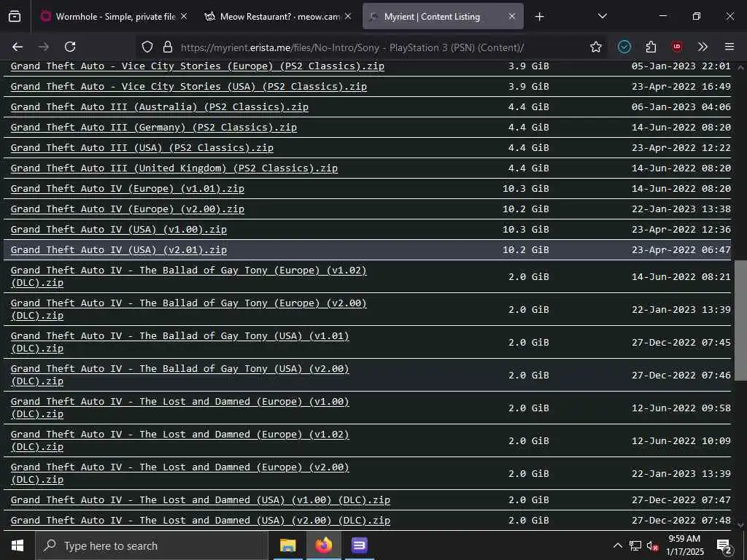Screen dimensions: 747x560
Task: Open Grand Theft Auto III (Germany) link
Action: pyautogui.click(x=153, y=128)
